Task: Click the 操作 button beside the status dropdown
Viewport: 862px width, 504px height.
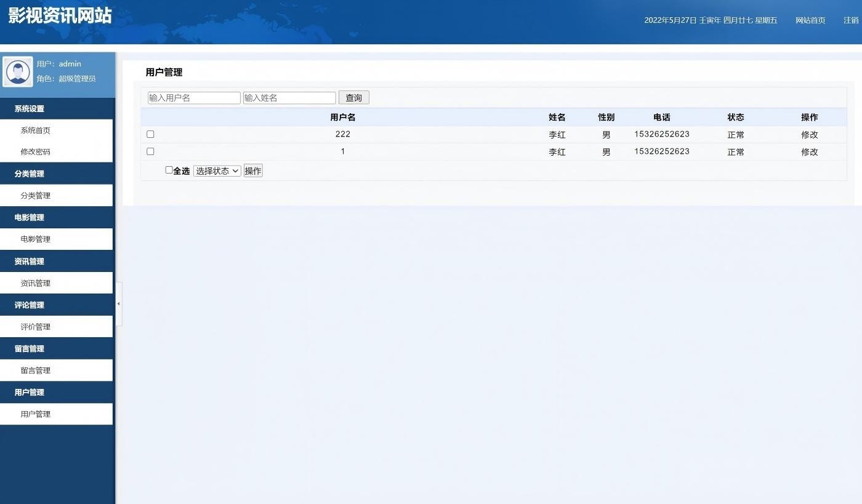Action: tap(253, 171)
